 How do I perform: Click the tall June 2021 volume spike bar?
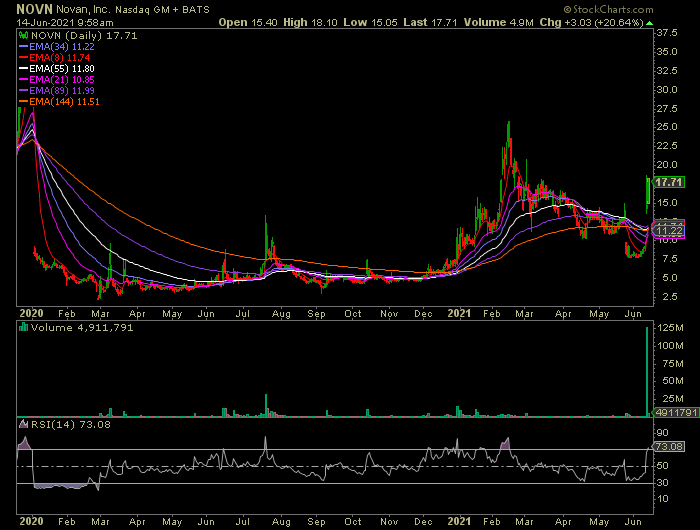coord(647,371)
